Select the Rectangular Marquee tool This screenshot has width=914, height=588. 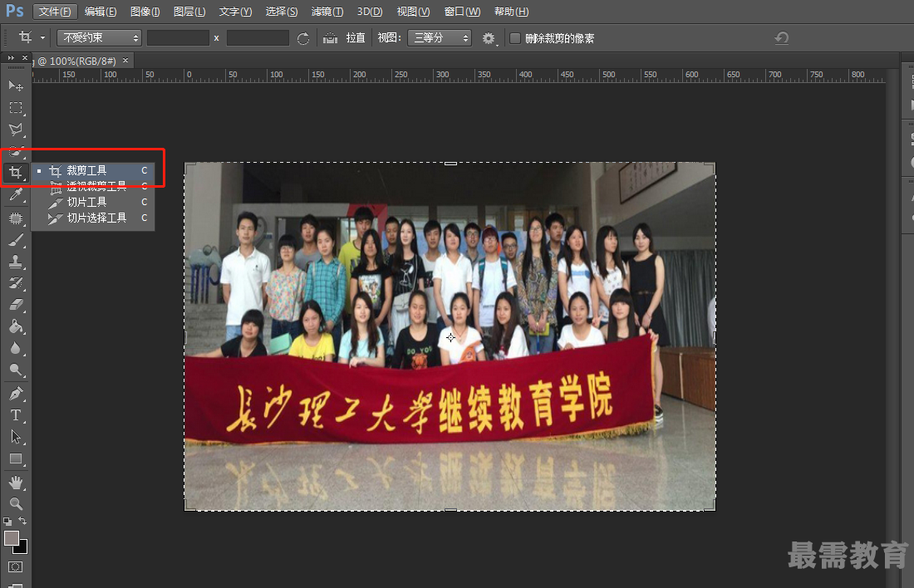16,108
